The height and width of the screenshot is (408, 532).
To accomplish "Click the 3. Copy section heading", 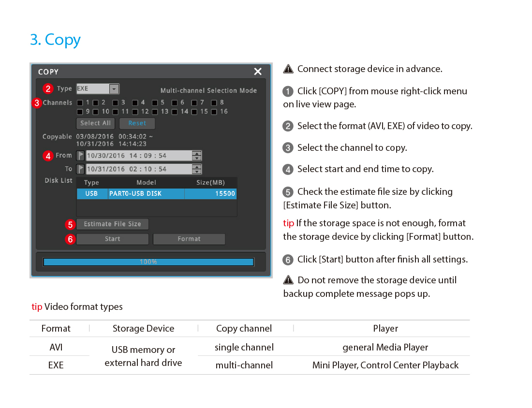I will tap(55, 40).
